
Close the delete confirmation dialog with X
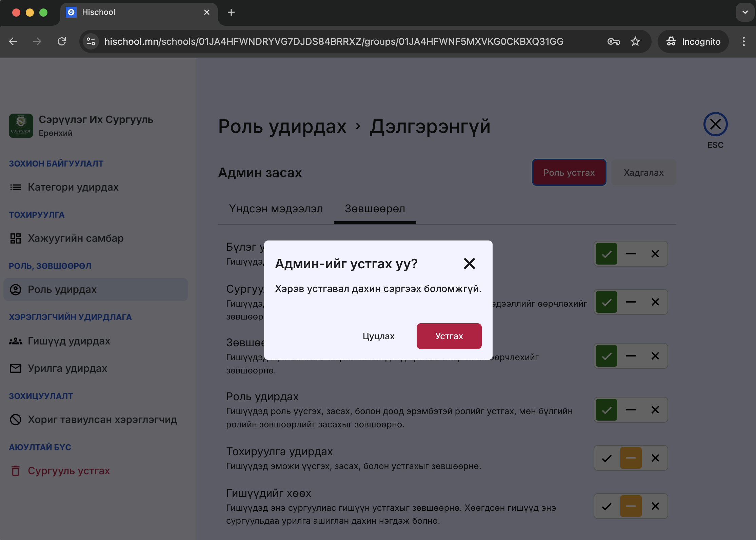tap(469, 264)
